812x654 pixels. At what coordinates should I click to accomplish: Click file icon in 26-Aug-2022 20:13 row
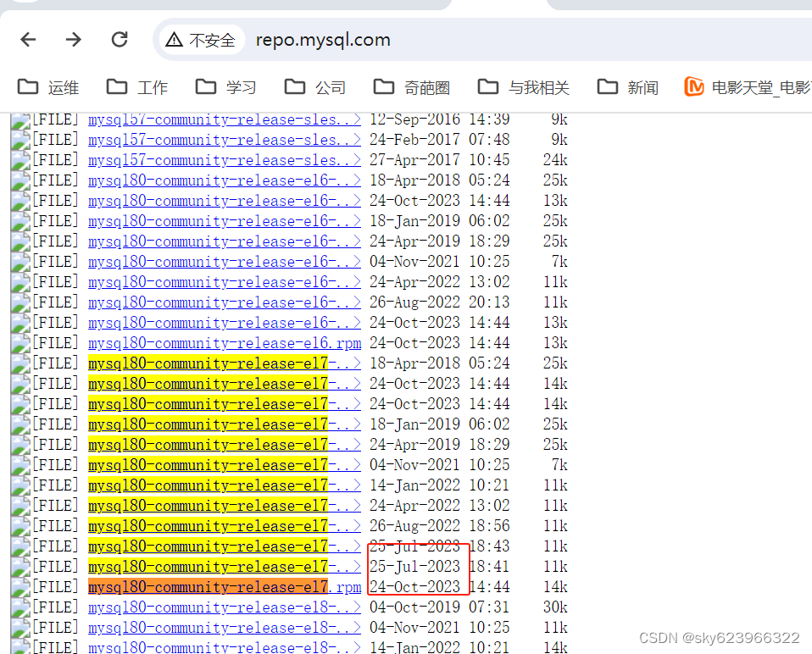[x=20, y=303]
